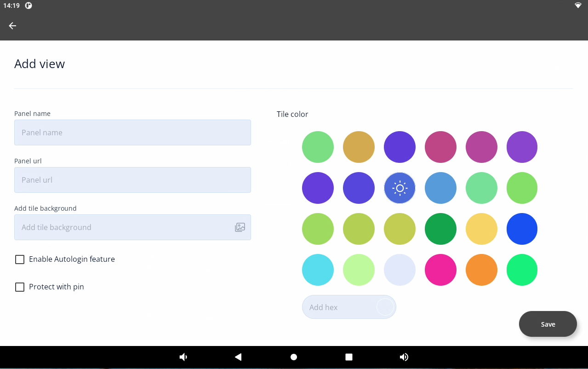Choose the orange tile color
The width and height of the screenshot is (588, 369).
[x=481, y=270]
